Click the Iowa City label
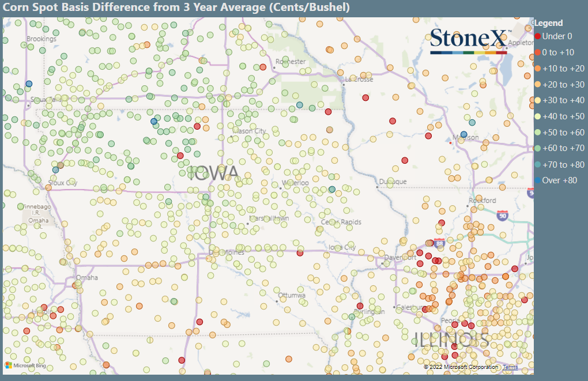Image resolution: width=588 pixels, height=381 pixels. click(x=342, y=247)
